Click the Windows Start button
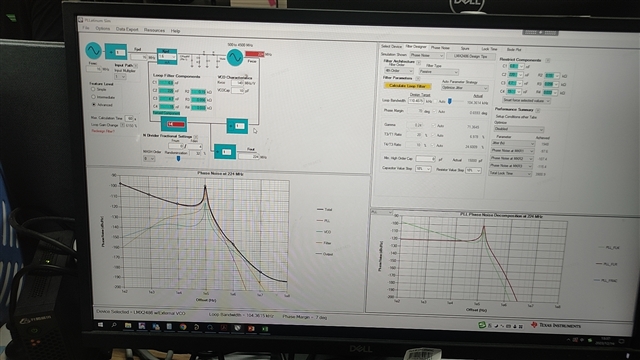The width and height of the screenshot is (640, 360). (100, 324)
